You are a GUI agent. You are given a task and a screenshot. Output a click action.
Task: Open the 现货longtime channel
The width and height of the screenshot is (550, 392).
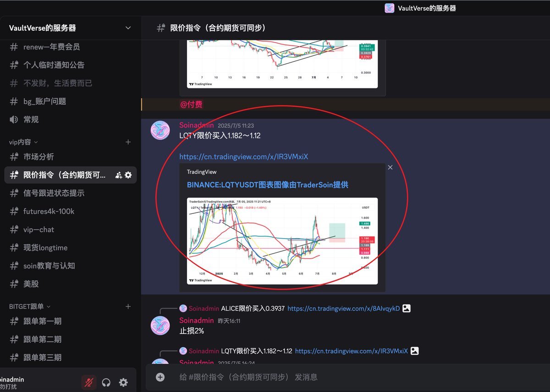point(70,248)
